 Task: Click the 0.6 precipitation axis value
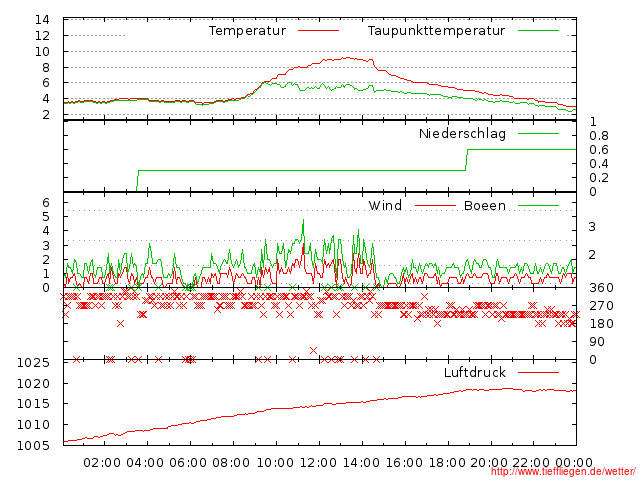click(x=599, y=149)
